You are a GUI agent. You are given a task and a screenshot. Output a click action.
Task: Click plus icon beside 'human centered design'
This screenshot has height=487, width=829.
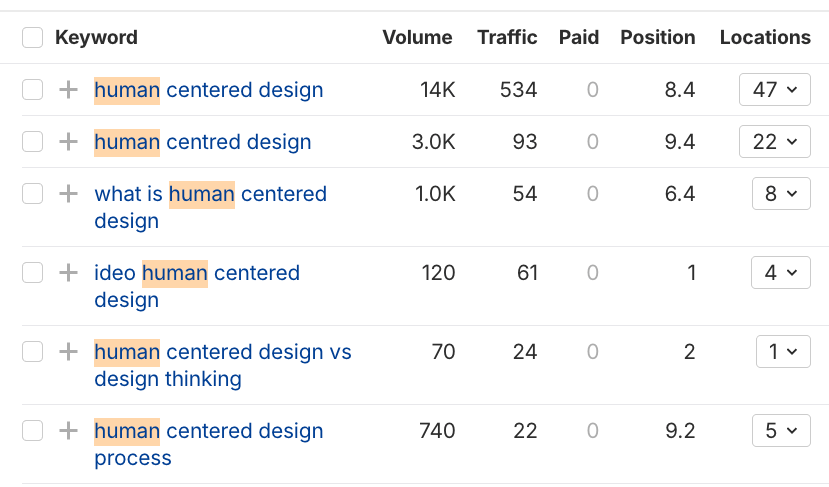click(x=68, y=90)
